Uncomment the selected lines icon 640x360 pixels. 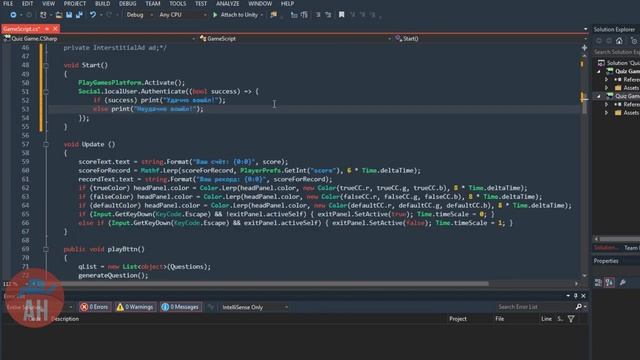click(328, 15)
